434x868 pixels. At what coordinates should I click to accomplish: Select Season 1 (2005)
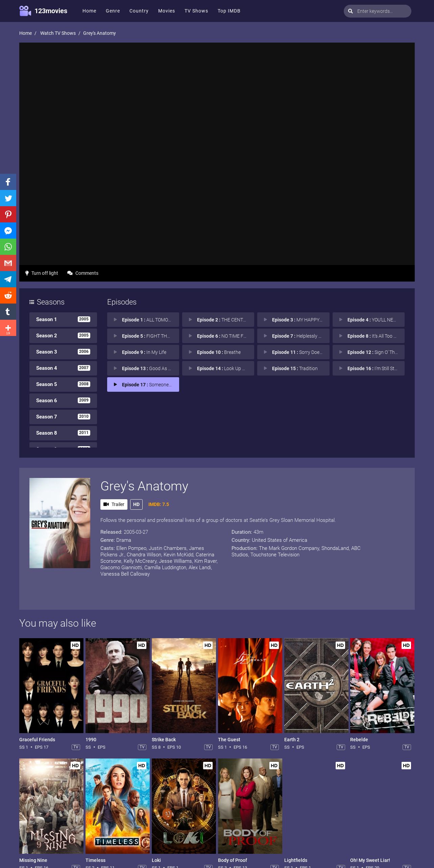click(63, 319)
